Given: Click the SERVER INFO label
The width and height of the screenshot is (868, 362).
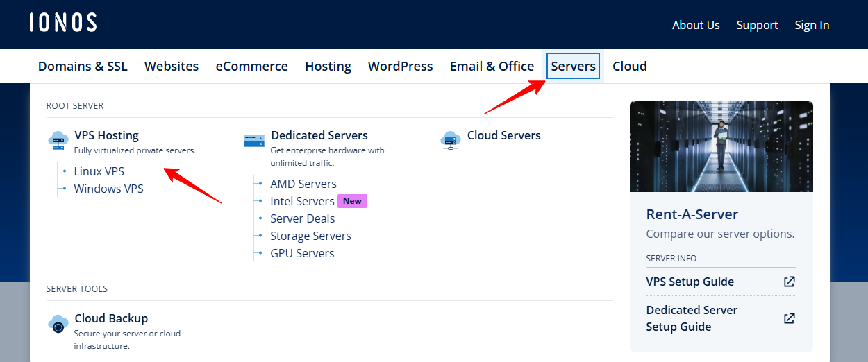Looking at the screenshot, I should 671,259.
